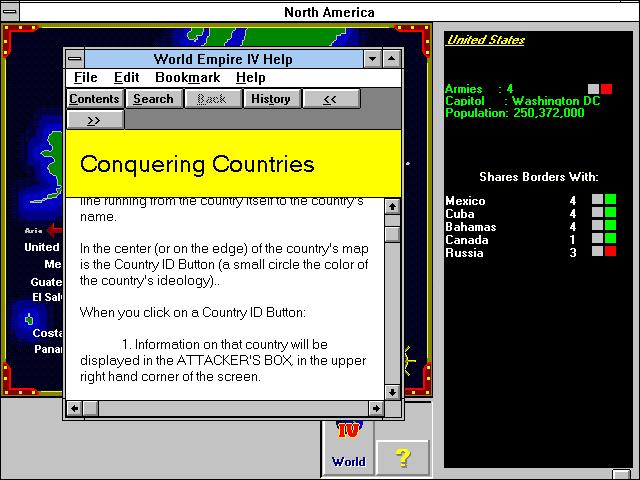
Task: Click the horizontal scrollbar left arrow
Action: coord(74,408)
